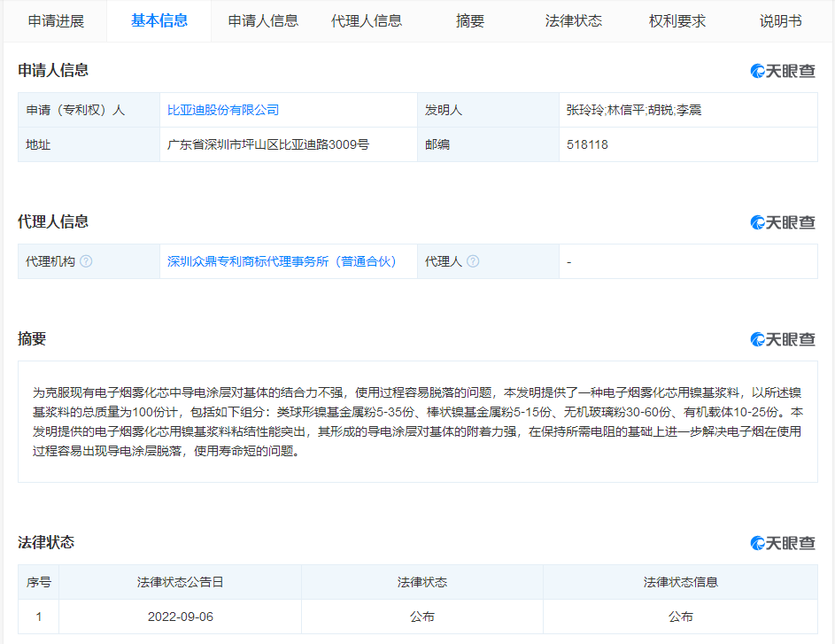This screenshot has height=644, width=835.
Task: Click the 法律状态 column header
Action: 422,582
